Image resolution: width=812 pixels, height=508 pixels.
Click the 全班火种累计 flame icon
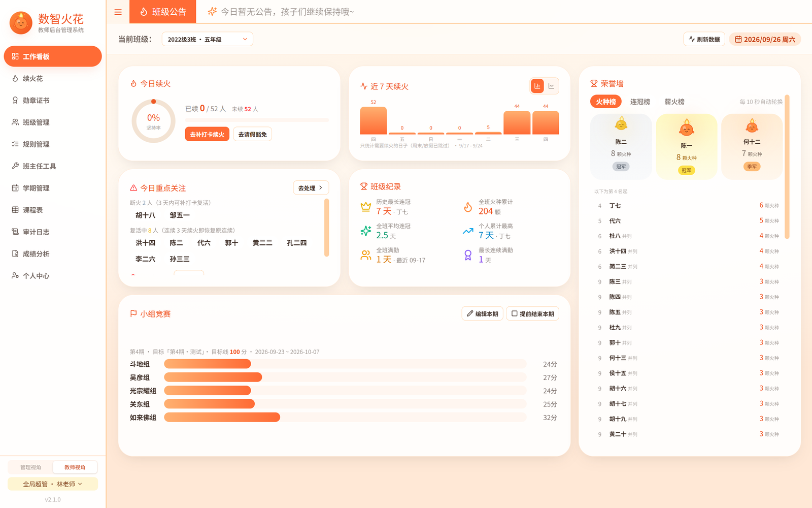[468, 207]
